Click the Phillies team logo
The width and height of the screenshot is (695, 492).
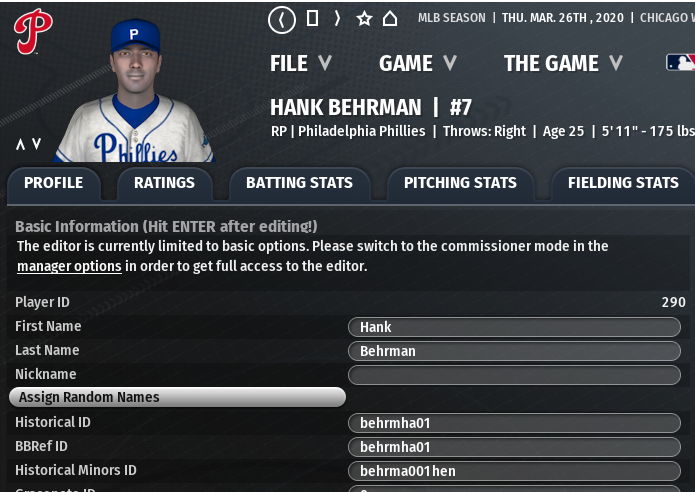(x=32, y=31)
